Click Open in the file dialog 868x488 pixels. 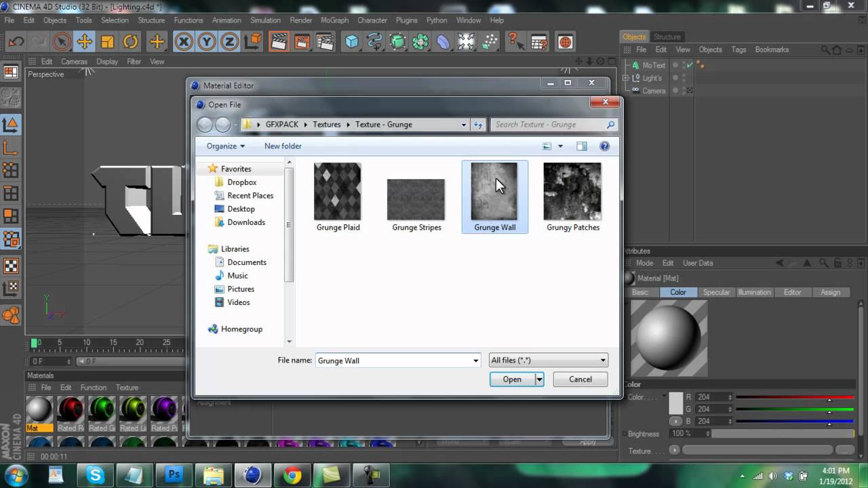(512, 380)
